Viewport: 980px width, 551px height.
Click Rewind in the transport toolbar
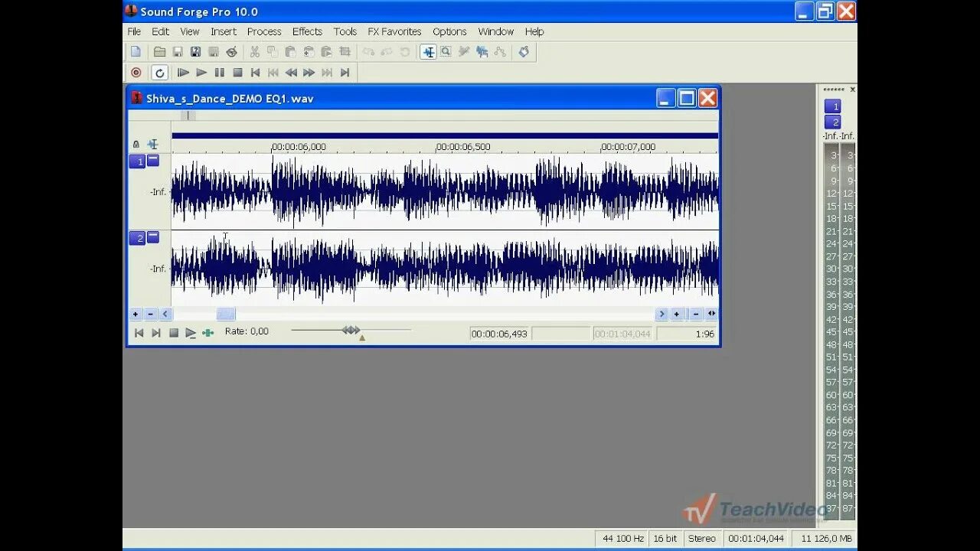[x=291, y=73]
